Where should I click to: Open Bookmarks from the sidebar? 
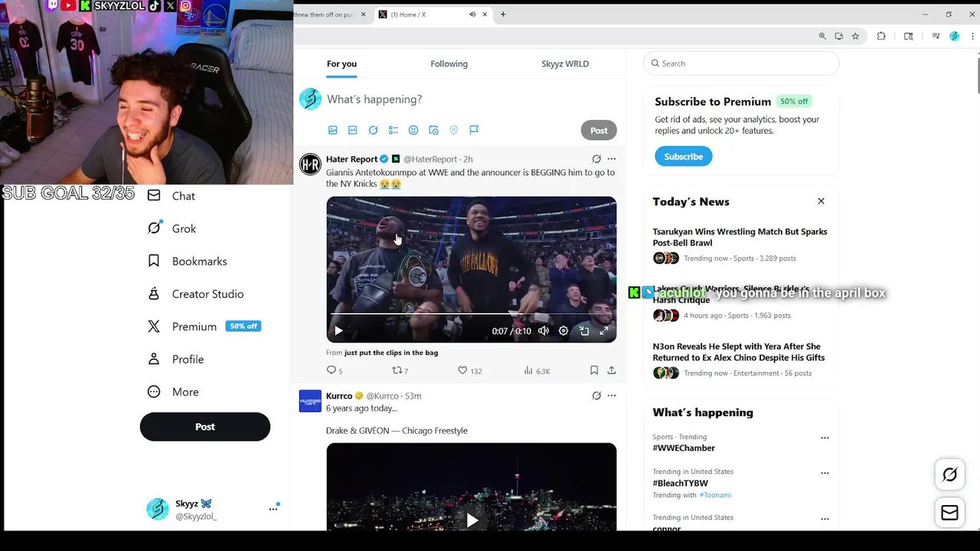point(188,261)
